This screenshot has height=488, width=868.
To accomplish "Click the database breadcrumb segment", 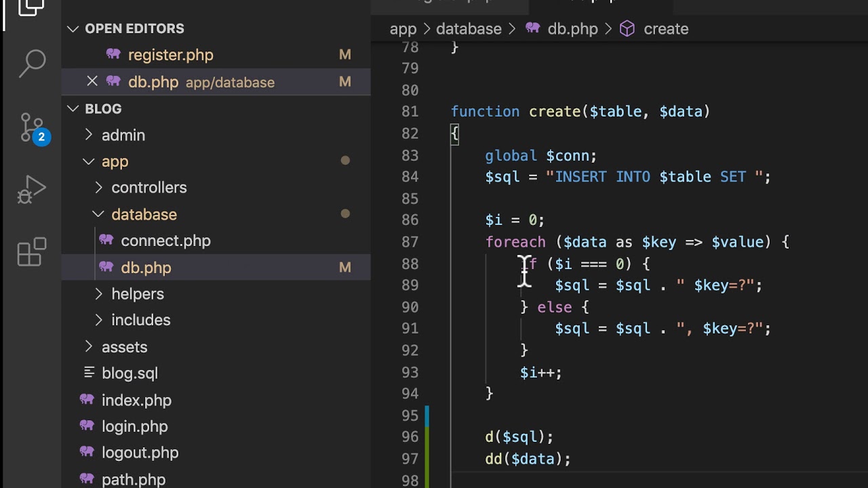I will click(469, 29).
